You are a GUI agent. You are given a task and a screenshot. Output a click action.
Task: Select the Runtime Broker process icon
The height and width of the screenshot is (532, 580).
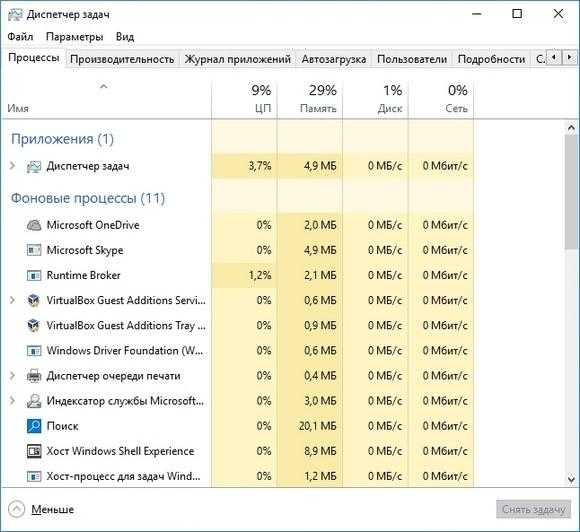(34, 275)
